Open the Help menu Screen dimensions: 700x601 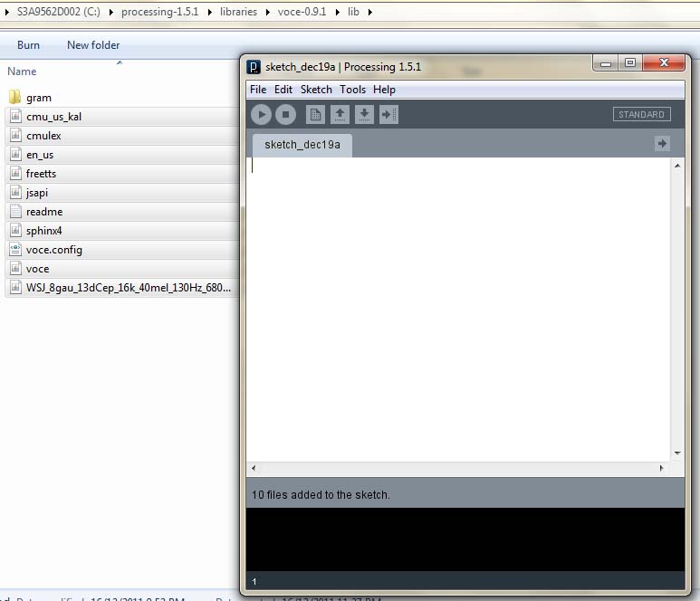coord(384,90)
